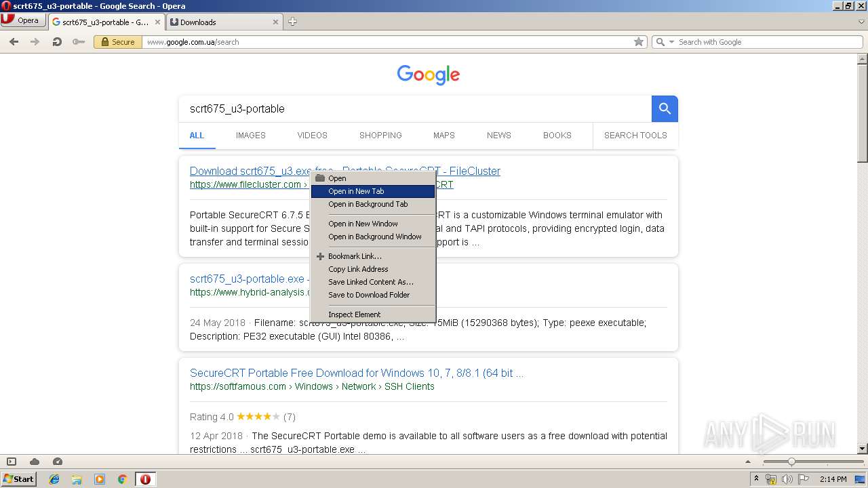Switch to MAPS results
The image size is (868, 488).
point(444,135)
